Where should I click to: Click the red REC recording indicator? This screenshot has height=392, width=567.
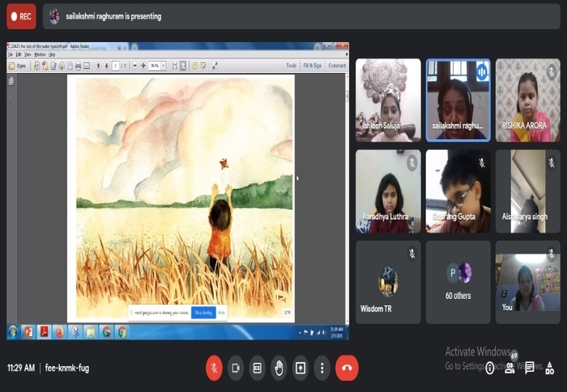[x=21, y=16]
